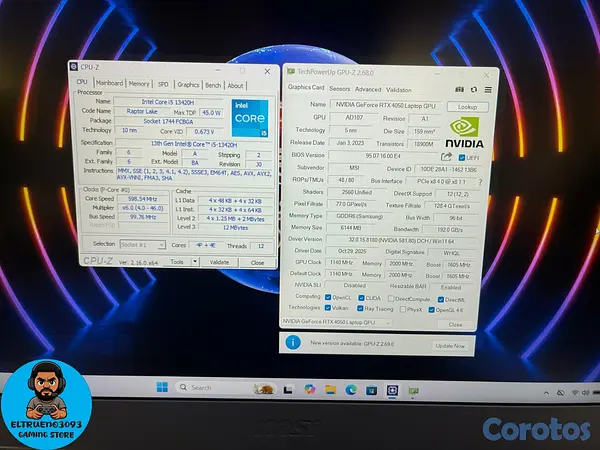Open Microsoft Store from the taskbar

tap(372, 390)
